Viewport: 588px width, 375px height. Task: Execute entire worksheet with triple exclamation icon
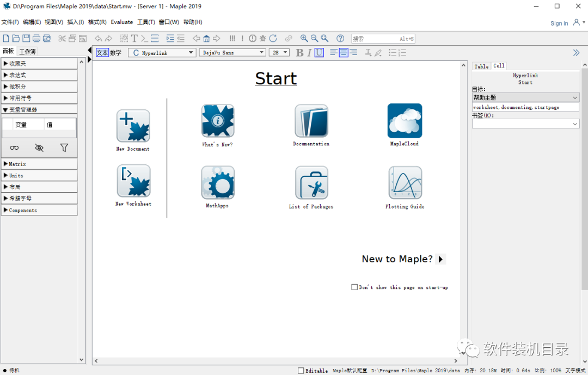232,38
